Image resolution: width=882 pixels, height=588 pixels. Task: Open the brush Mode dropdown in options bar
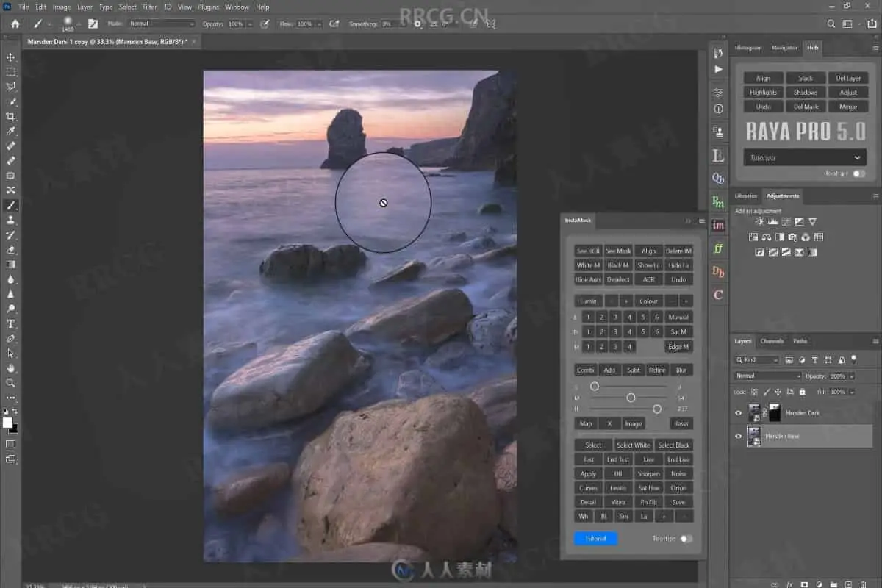tap(161, 24)
